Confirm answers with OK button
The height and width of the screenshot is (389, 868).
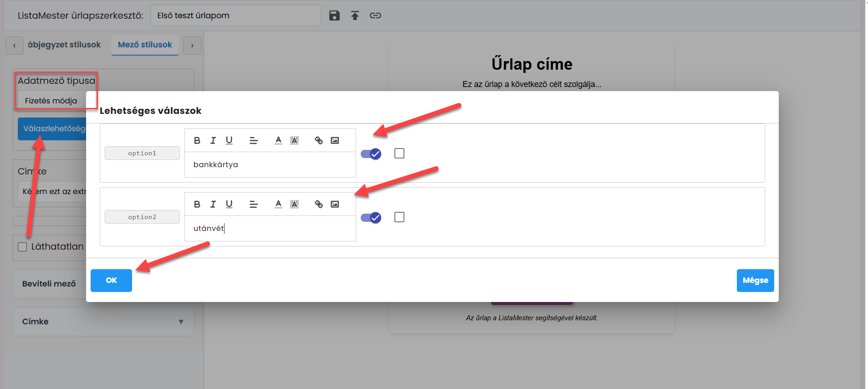(x=111, y=281)
